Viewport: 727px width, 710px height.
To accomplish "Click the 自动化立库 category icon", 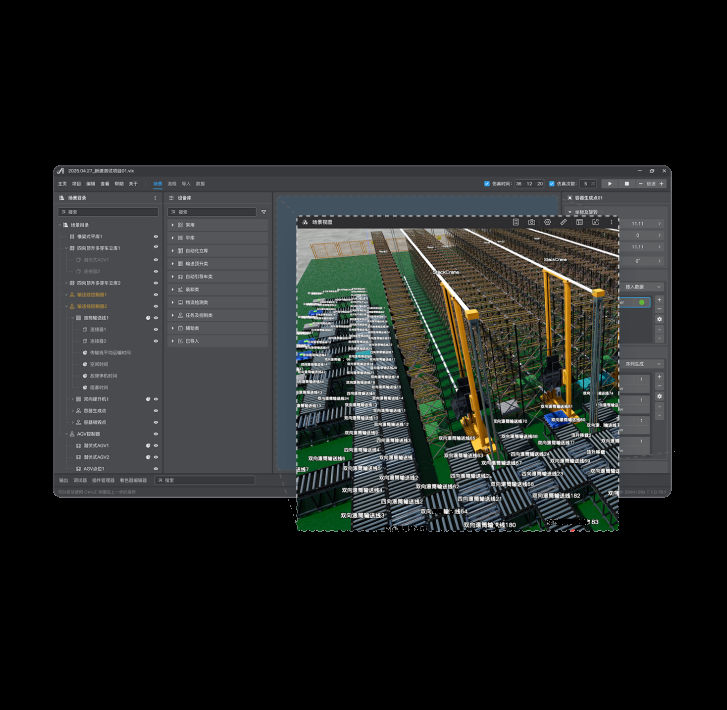I will (x=180, y=251).
